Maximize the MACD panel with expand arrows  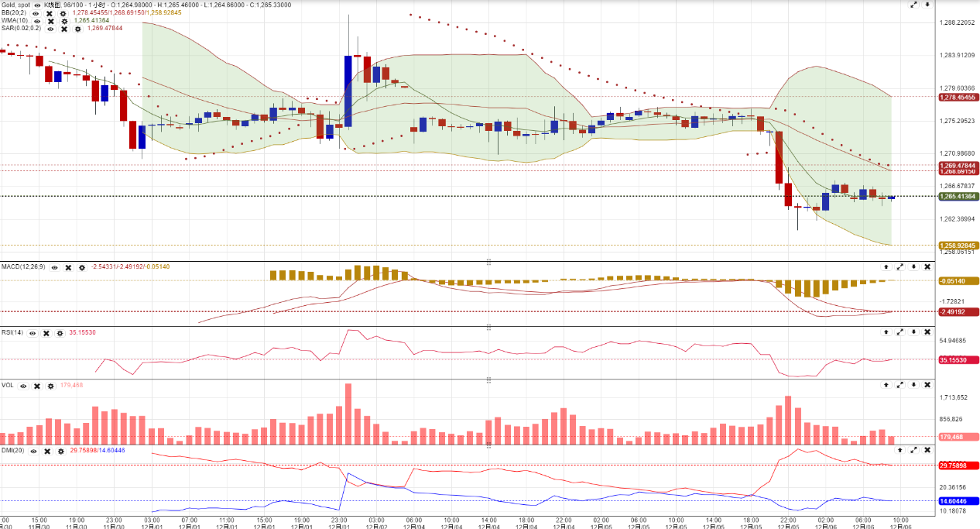point(899,266)
